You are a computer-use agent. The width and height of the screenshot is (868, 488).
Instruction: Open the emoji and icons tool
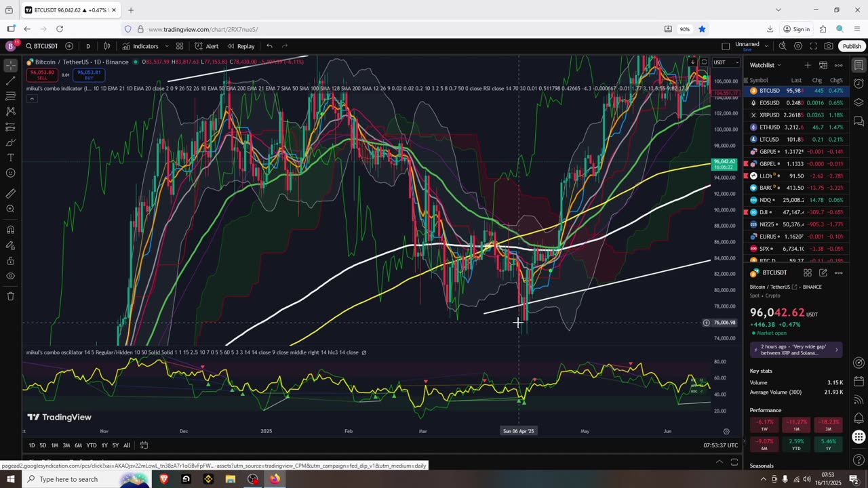[x=10, y=174]
